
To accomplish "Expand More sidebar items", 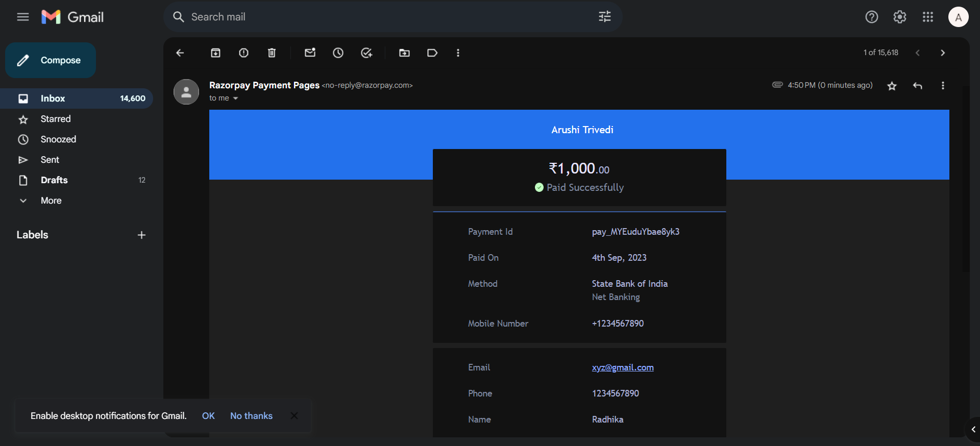I will pyautogui.click(x=77, y=201).
